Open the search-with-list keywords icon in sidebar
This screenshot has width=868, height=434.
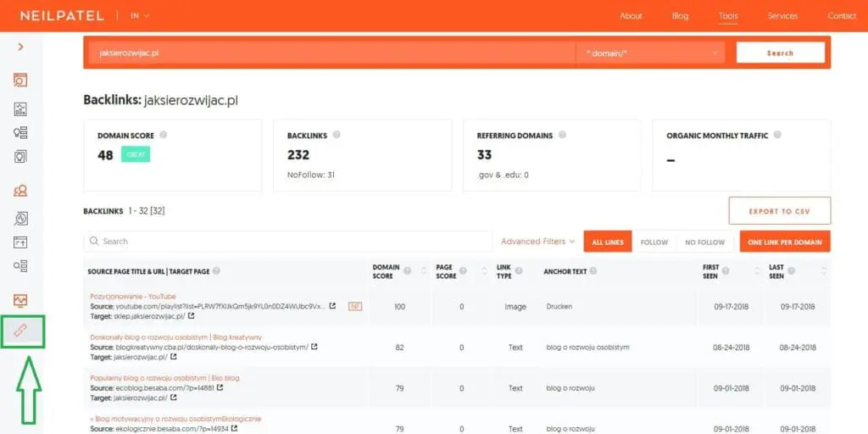(x=20, y=266)
